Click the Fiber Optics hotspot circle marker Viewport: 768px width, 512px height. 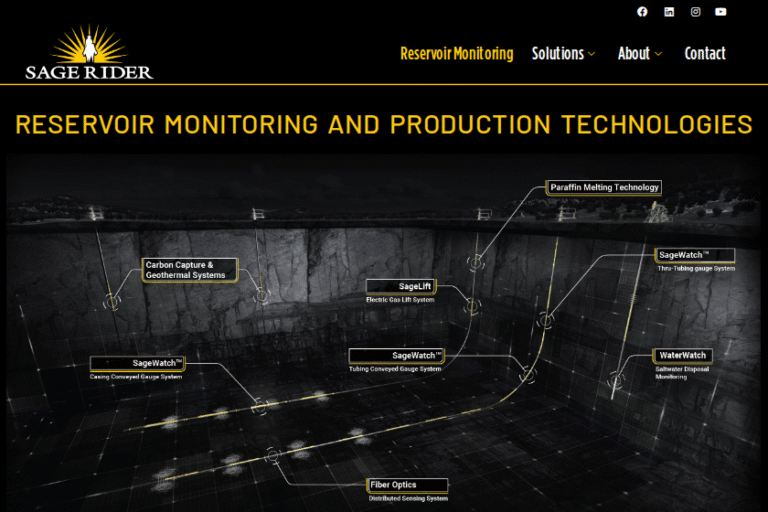pyautogui.click(x=273, y=456)
